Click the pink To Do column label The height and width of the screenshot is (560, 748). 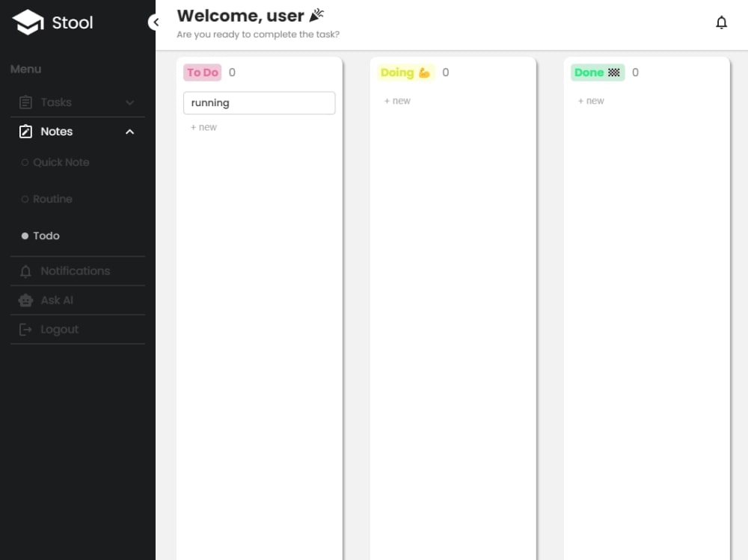tap(202, 73)
